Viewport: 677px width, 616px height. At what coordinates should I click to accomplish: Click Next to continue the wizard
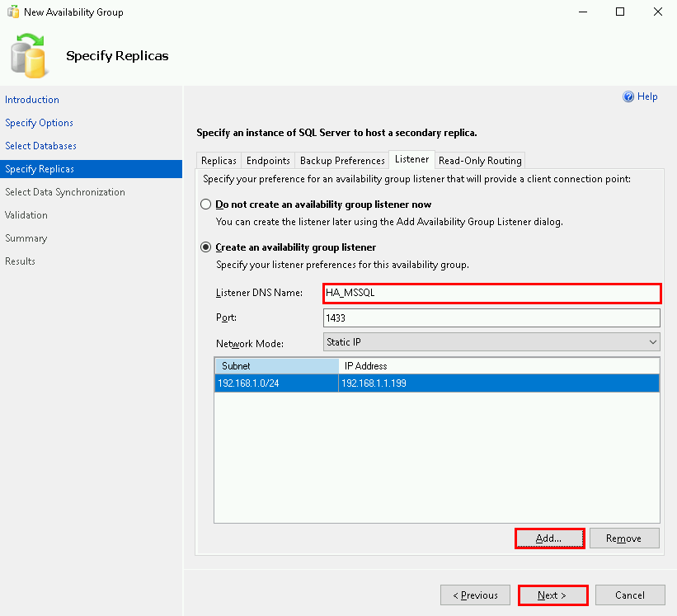552,595
